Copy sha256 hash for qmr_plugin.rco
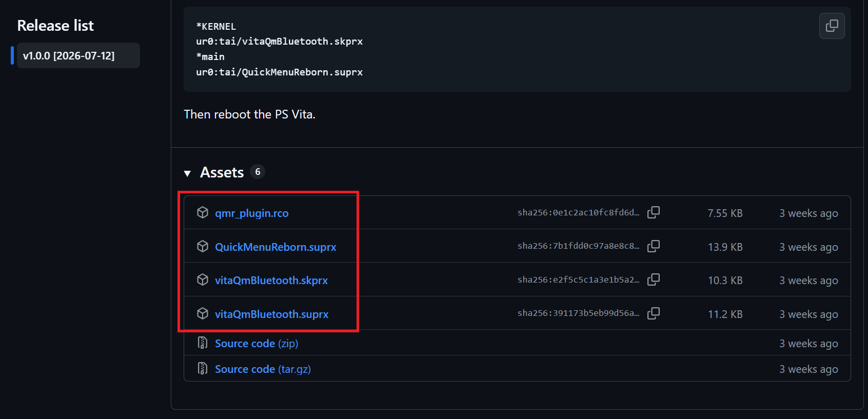This screenshot has height=419, width=868. click(x=654, y=212)
